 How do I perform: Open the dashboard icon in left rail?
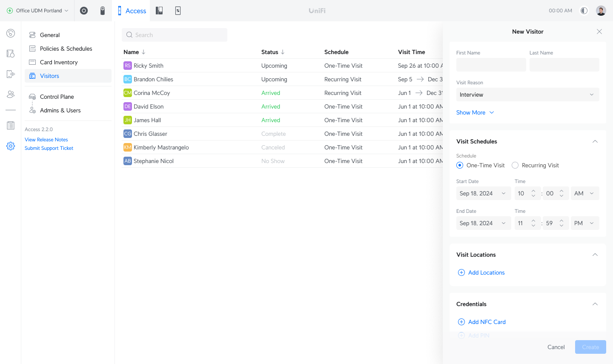click(11, 33)
